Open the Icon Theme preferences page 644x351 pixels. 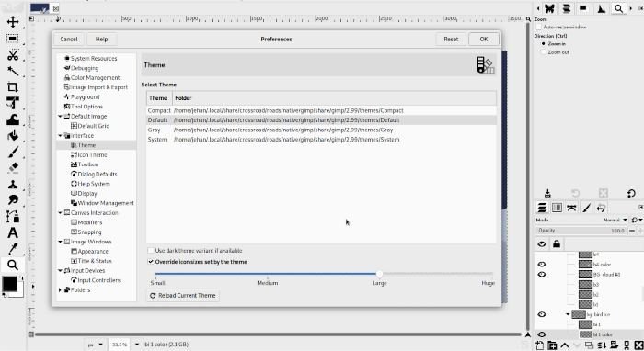pyautogui.click(x=92, y=155)
